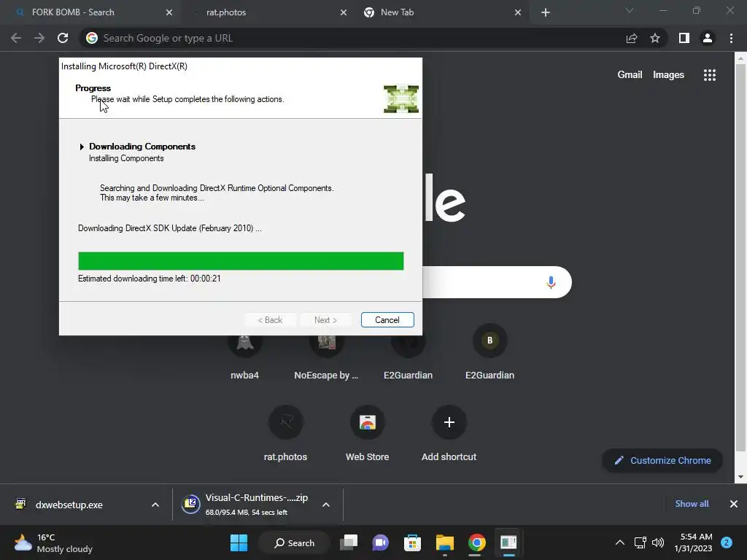The image size is (747, 560).
Task: Focus the address bar URL field
Action: [352, 38]
